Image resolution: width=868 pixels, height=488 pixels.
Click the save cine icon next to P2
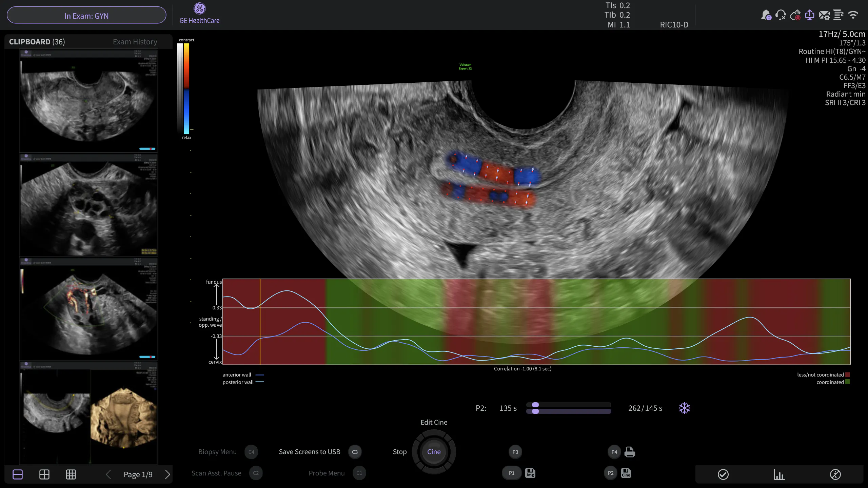click(x=626, y=473)
